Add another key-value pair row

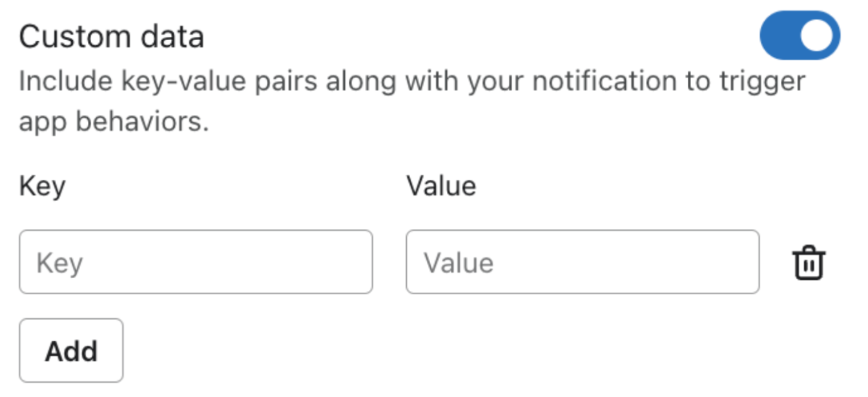pyautogui.click(x=71, y=350)
